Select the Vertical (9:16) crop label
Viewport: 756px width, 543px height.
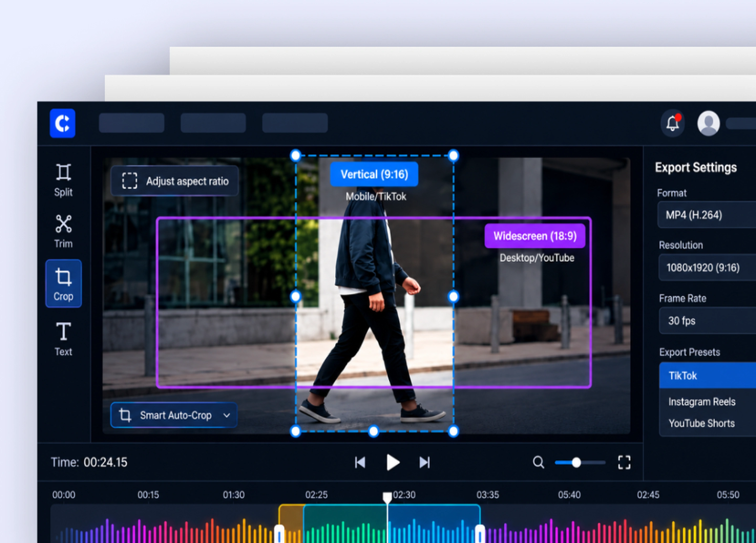pyautogui.click(x=374, y=174)
